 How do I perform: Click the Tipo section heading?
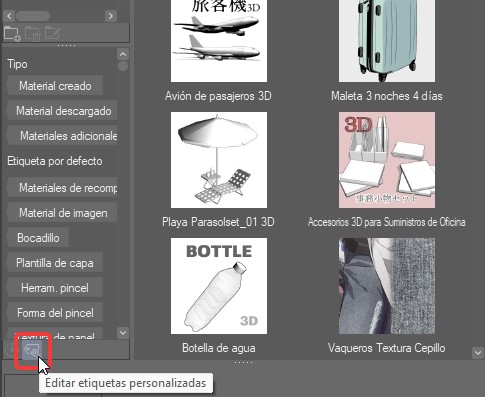pos(17,64)
